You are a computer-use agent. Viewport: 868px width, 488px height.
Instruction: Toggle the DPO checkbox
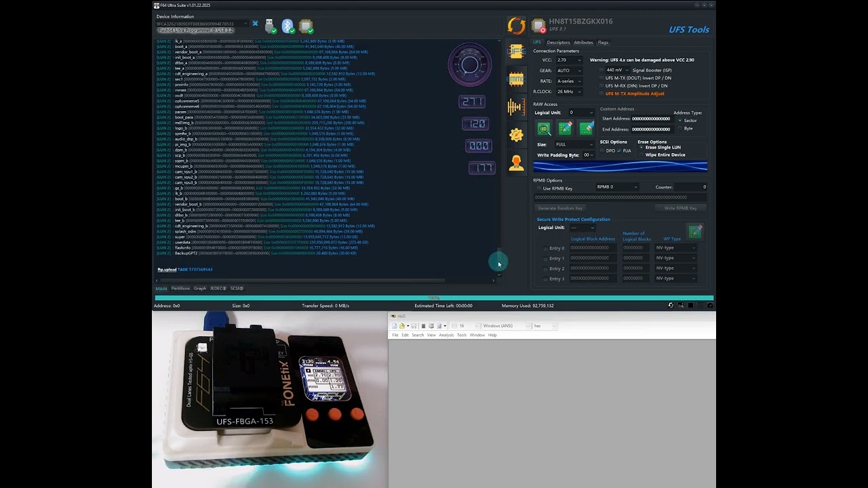coord(602,150)
